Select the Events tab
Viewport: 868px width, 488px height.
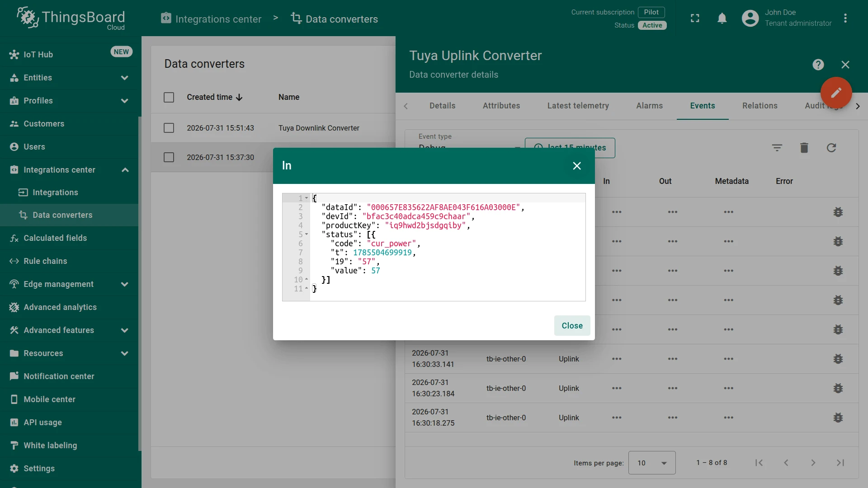(x=703, y=106)
